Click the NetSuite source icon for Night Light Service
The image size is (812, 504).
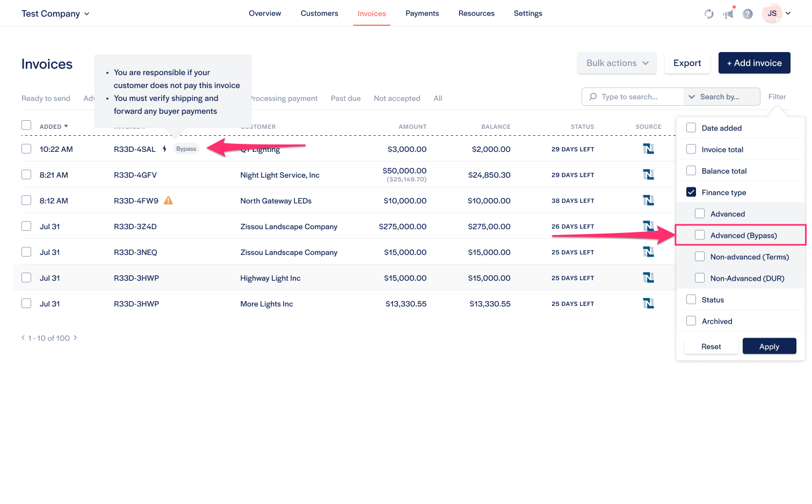pos(648,174)
